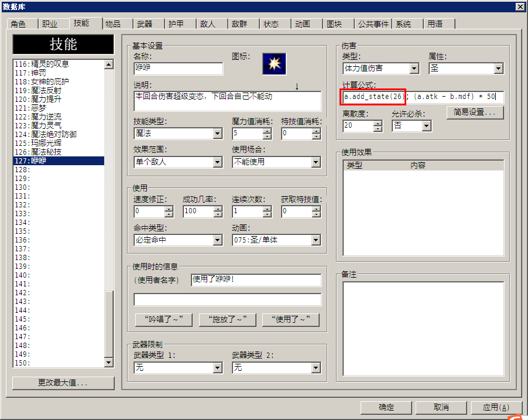Open the 公共事件 tab
Viewport: 528px width, 420px height.
[373, 24]
